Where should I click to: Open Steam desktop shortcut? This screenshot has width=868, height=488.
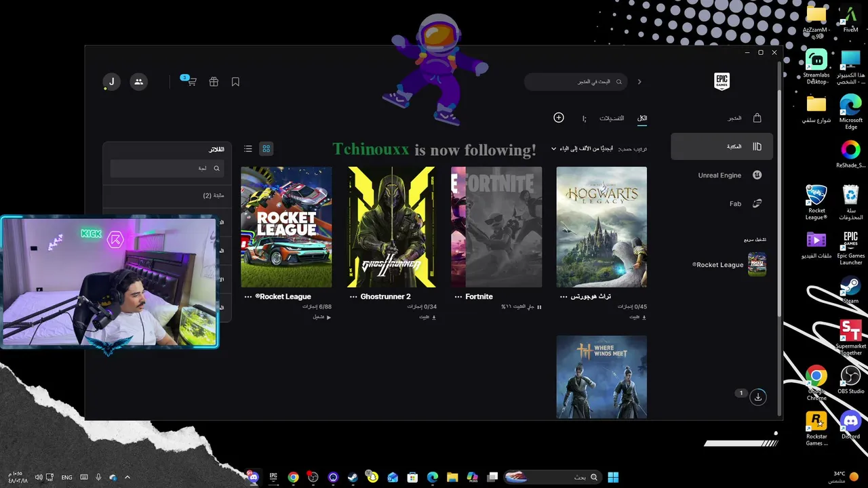click(x=850, y=290)
